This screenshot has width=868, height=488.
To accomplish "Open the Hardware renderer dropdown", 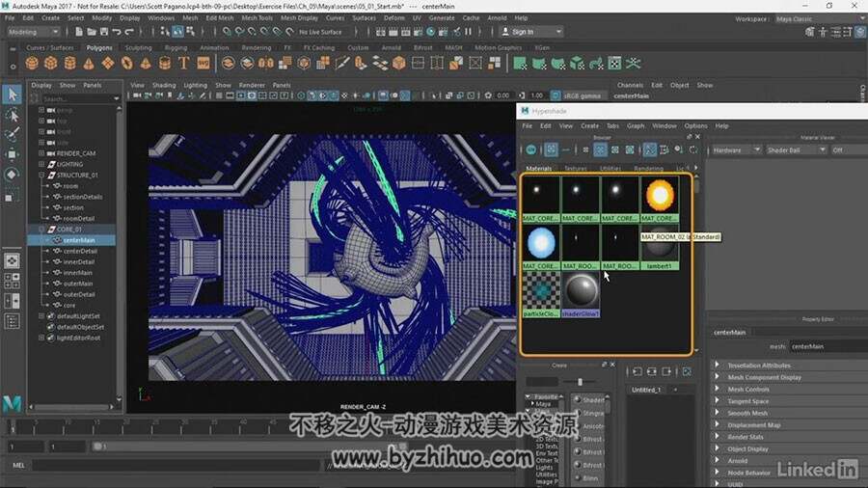I will (736, 149).
